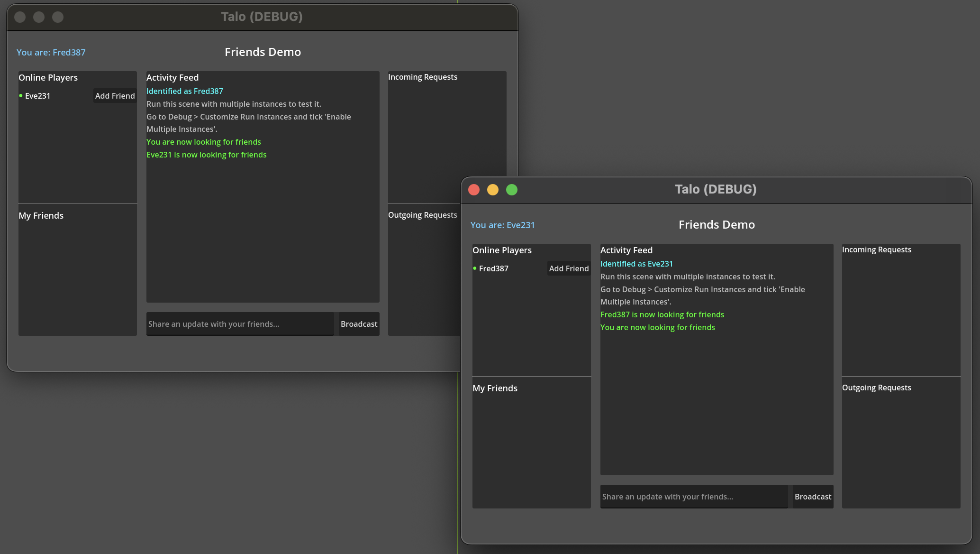Add Fred387 as a friend

click(x=569, y=268)
